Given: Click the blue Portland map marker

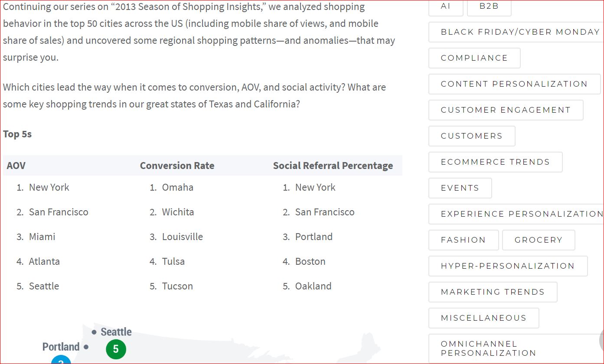Looking at the screenshot, I should click(61, 360).
